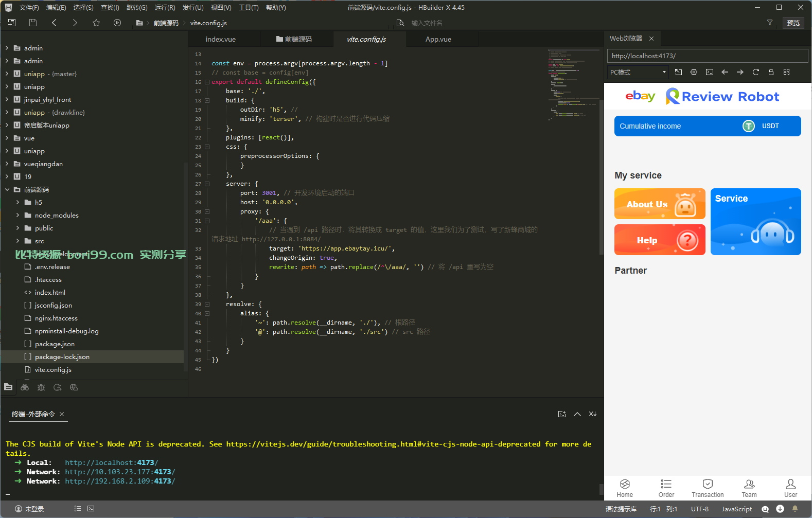
Task: Click the Service card
Action: pos(756,222)
